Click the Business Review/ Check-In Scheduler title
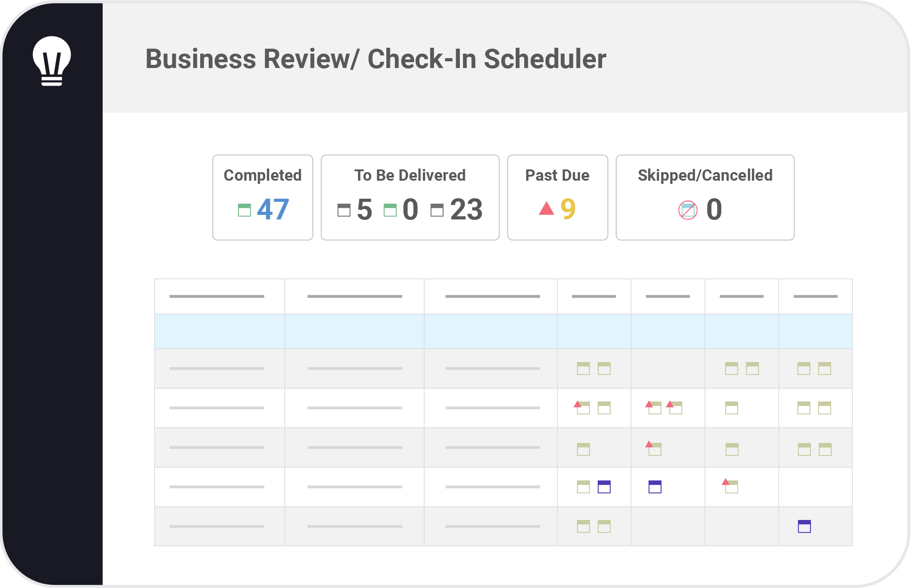Screen dimensions: 911x588 coord(375,59)
